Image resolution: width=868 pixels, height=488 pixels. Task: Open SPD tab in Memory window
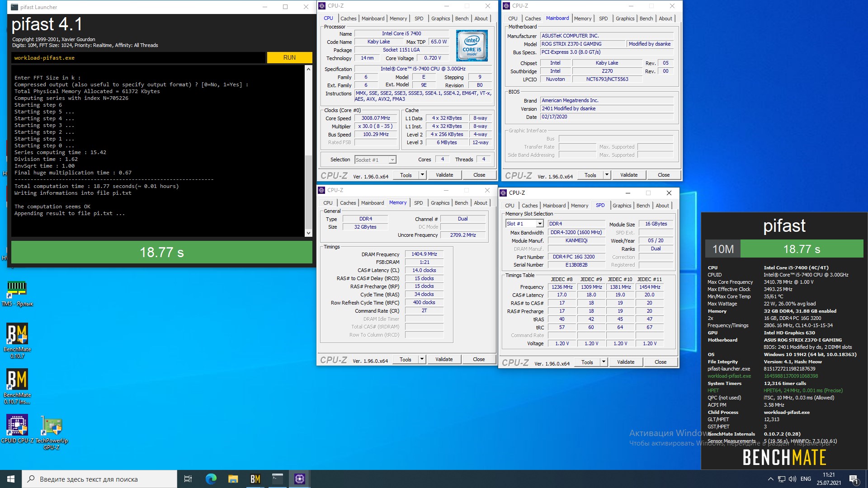[x=418, y=203]
